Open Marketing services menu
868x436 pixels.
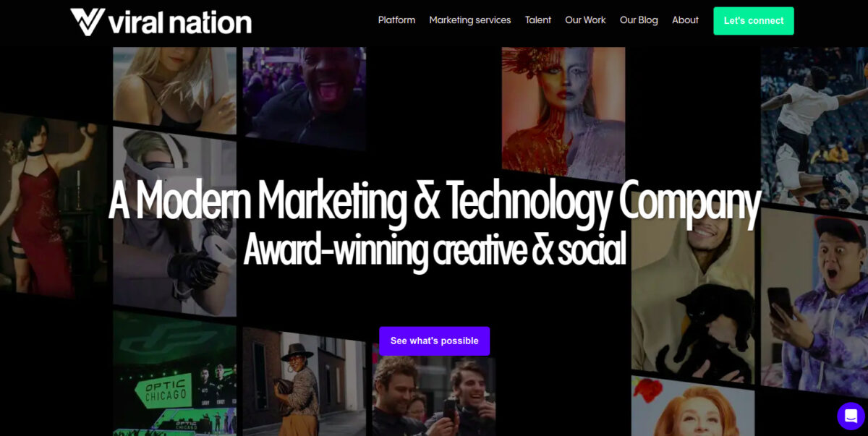tap(470, 20)
